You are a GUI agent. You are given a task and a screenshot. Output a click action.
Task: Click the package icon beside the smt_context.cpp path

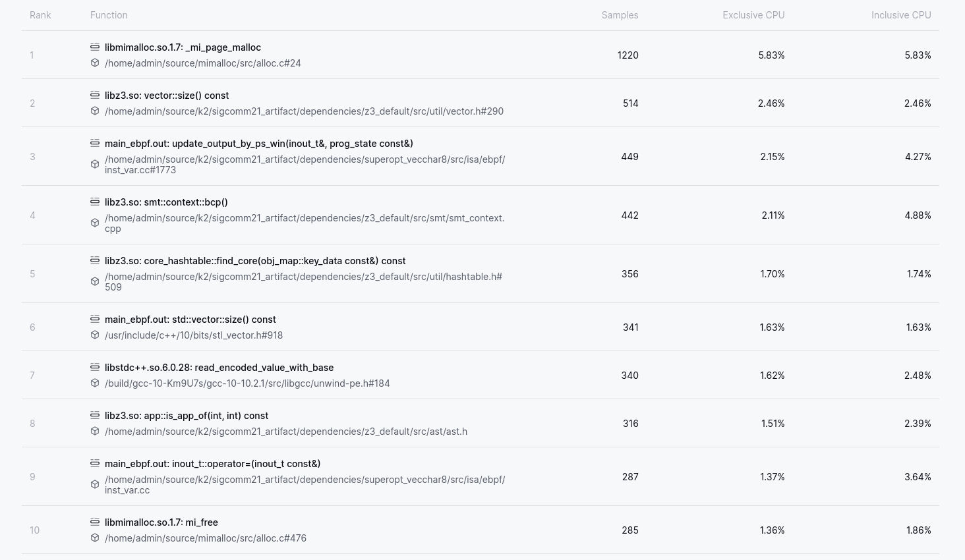[x=95, y=223]
